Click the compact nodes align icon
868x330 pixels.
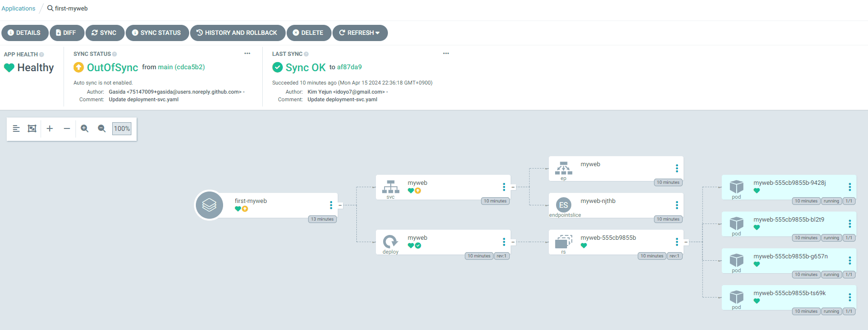click(x=16, y=128)
